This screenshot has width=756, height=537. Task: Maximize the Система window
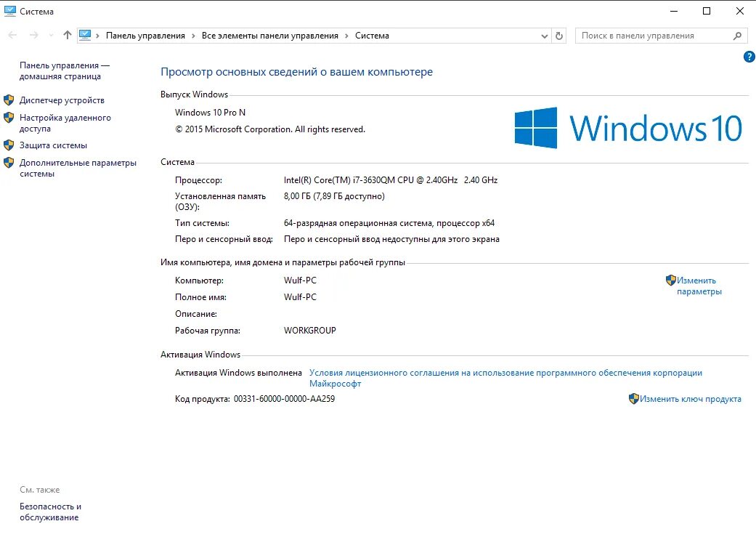click(x=707, y=11)
